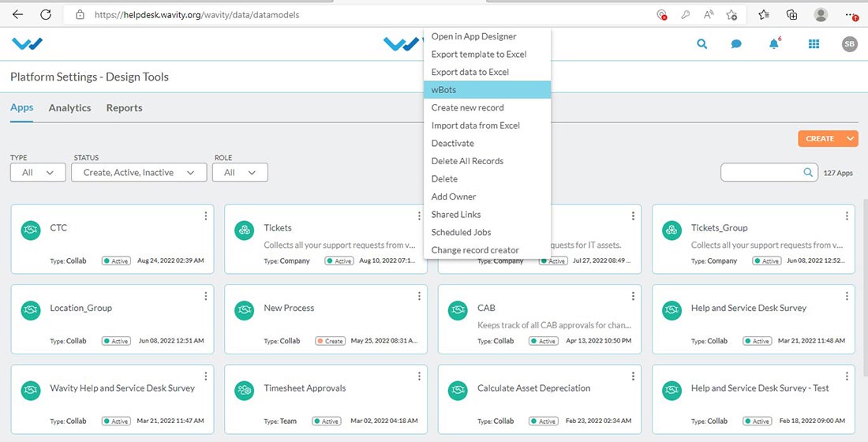Open the search magnifier in header
868x442 pixels.
pos(702,43)
